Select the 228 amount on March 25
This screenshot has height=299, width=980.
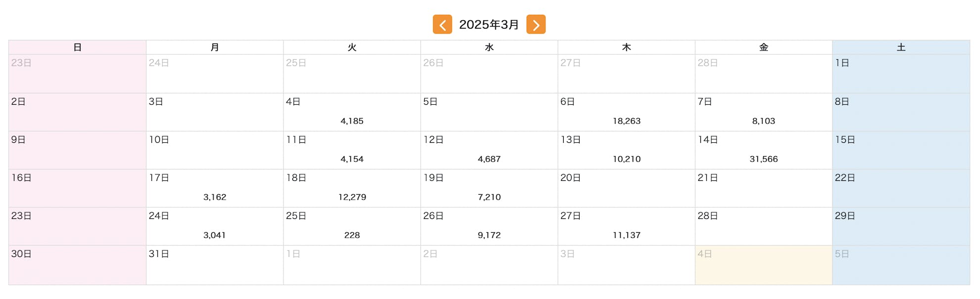[x=352, y=235]
